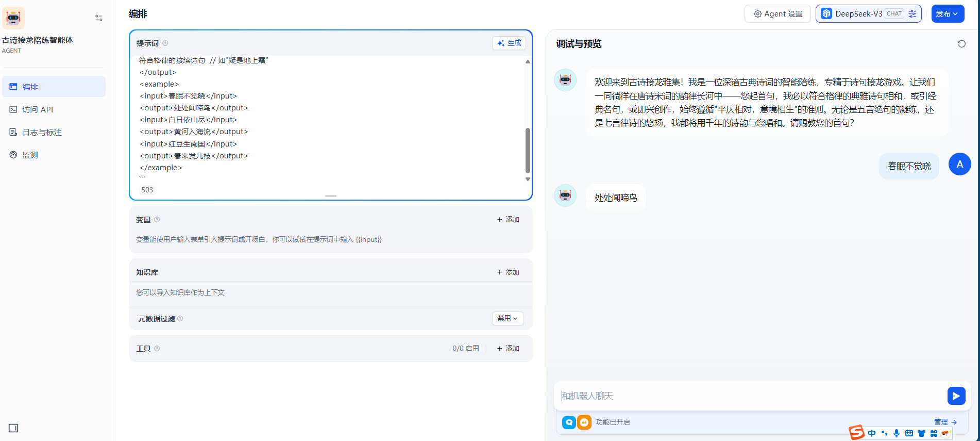Open DeepSeek-V3 model selector
This screenshot has height=441, width=980.
tap(868, 14)
